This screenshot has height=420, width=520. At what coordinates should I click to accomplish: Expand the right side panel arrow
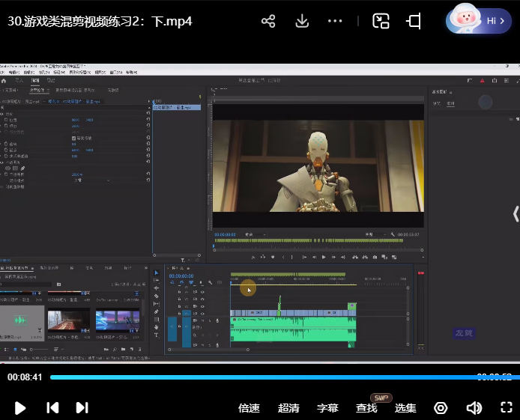(516, 214)
